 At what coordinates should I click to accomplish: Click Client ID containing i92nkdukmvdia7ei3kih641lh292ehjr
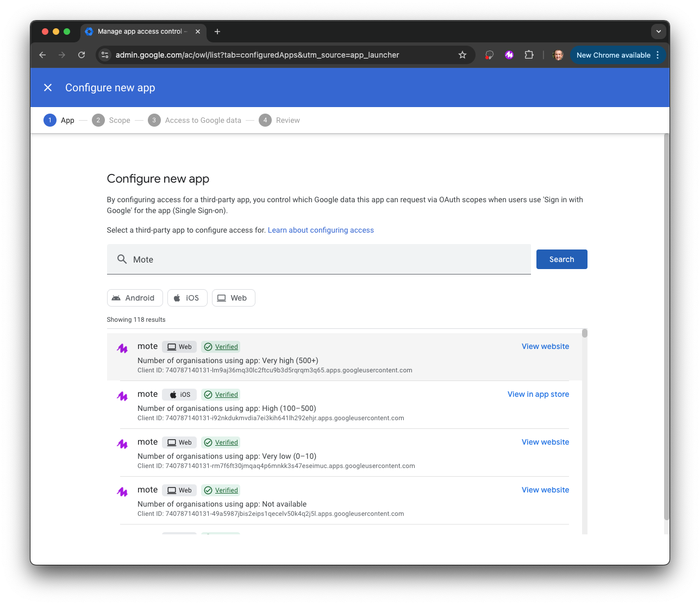[x=271, y=418]
